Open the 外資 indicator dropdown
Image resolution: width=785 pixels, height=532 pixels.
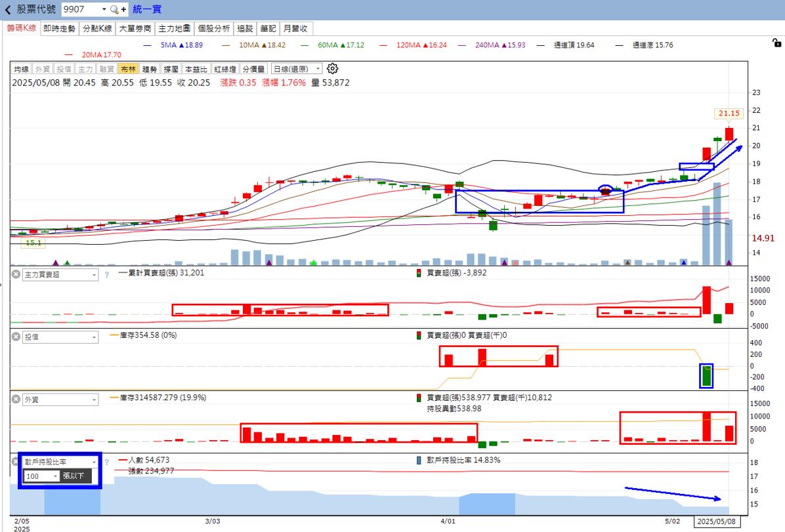click(60, 399)
